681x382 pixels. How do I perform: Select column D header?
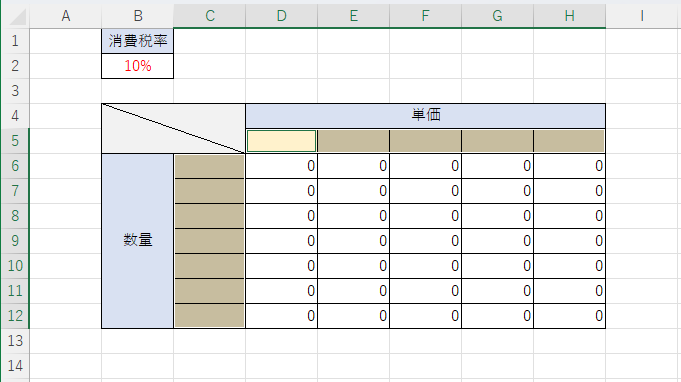(x=282, y=16)
